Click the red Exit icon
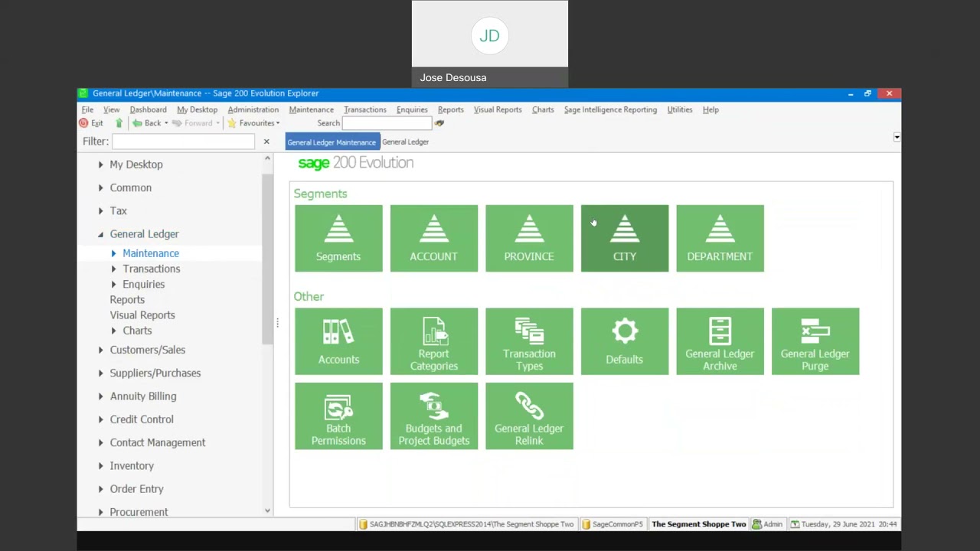 [83, 123]
